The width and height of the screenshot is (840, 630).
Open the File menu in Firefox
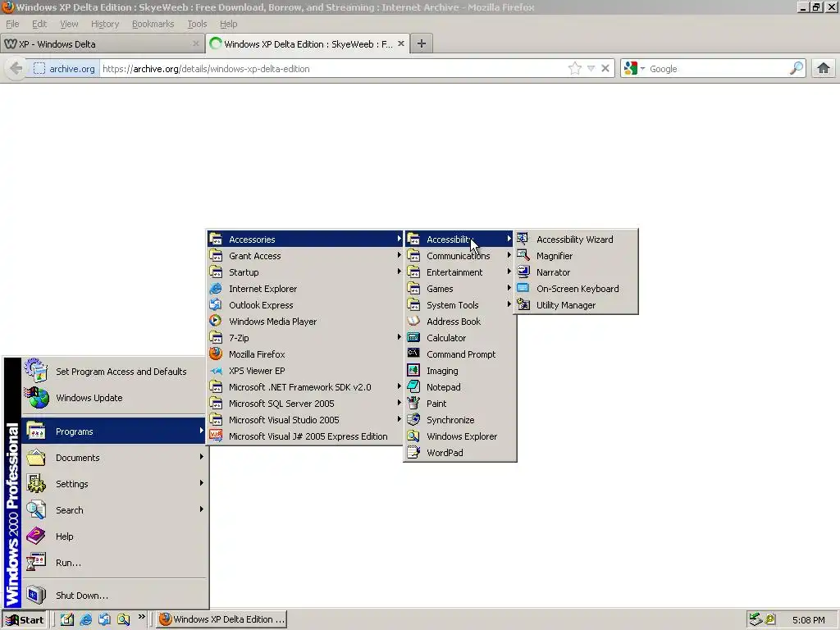(11, 24)
